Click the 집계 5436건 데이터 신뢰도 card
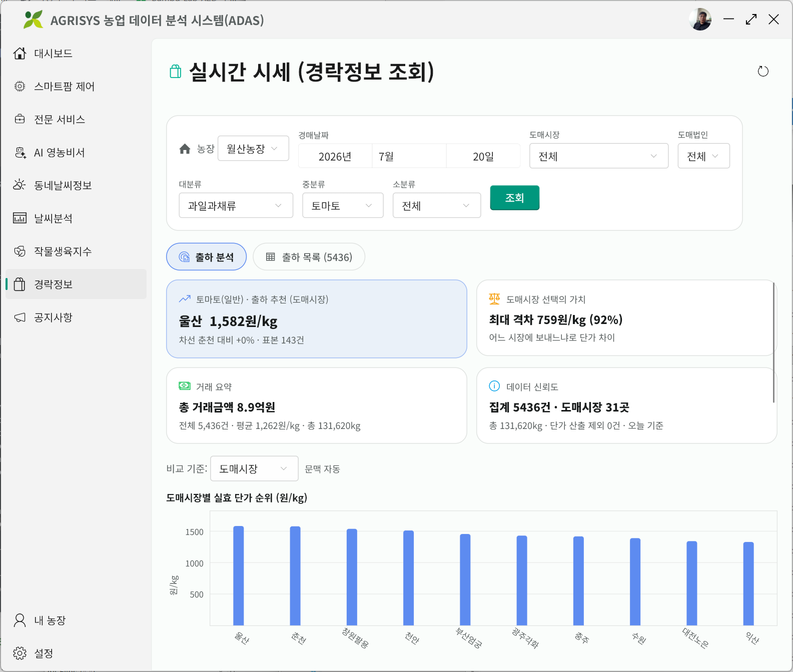This screenshot has width=793, height=672. pos(626,405)
